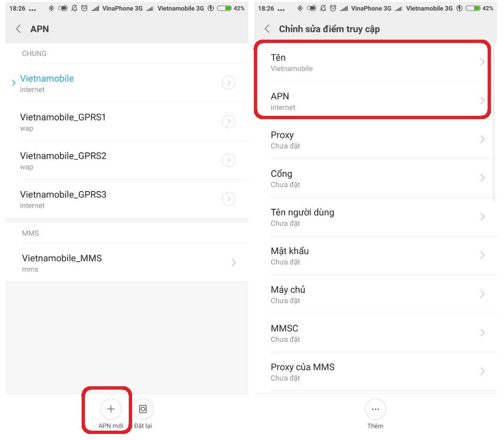Open the Proxy của MMS setting

click(375, 371)
